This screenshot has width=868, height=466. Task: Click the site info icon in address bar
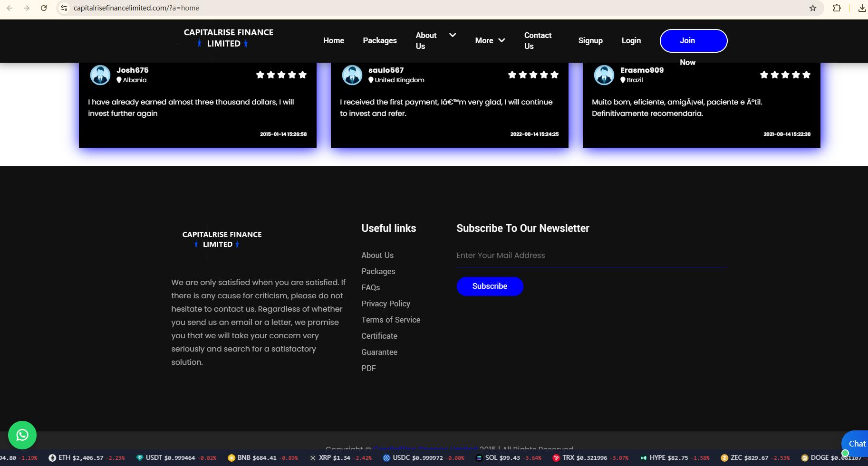64,8
